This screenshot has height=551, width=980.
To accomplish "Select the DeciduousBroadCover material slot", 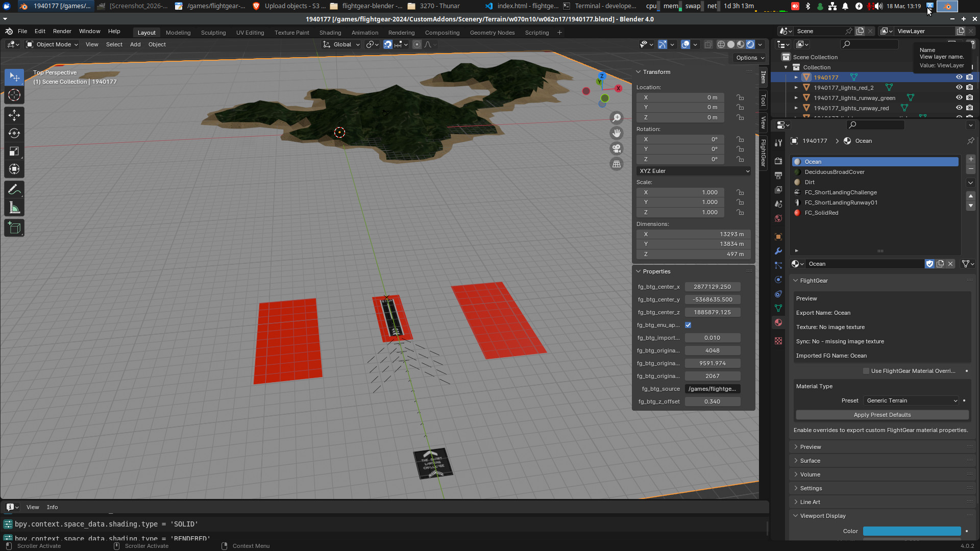I will [835, 172].
